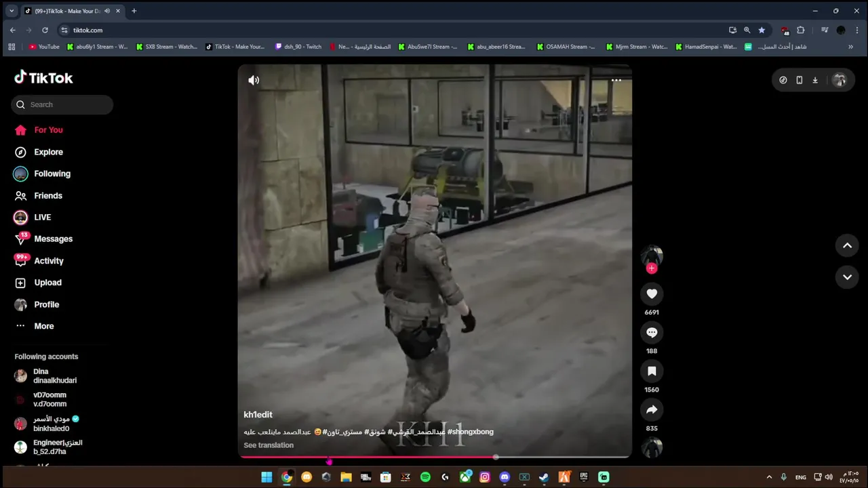Go to next video with down chevron
This screenshot has width=868, height=488.
coord(847,277)
